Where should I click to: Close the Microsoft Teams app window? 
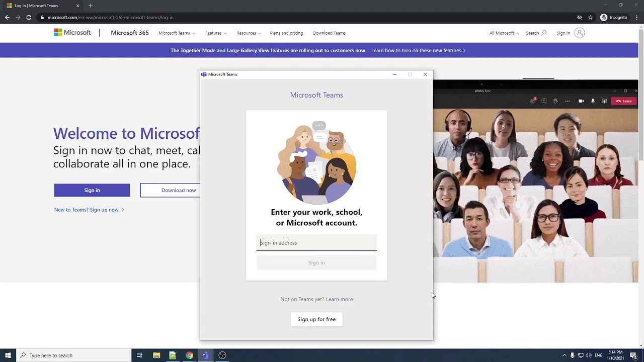425,74
